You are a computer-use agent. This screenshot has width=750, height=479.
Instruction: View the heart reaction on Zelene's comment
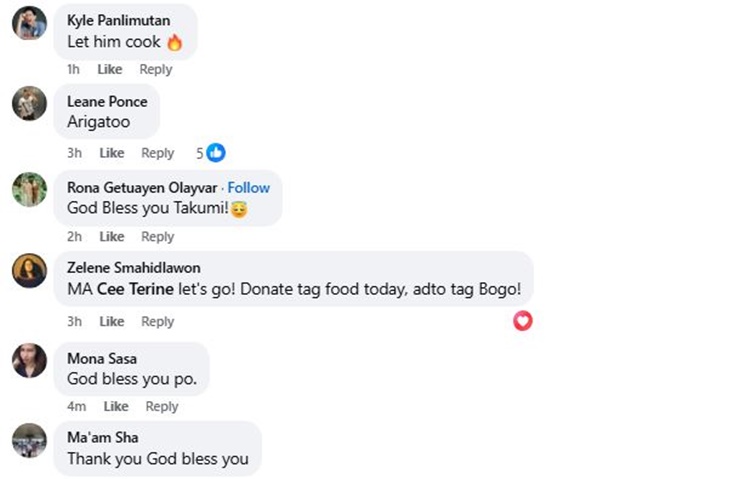click(522, 321)
